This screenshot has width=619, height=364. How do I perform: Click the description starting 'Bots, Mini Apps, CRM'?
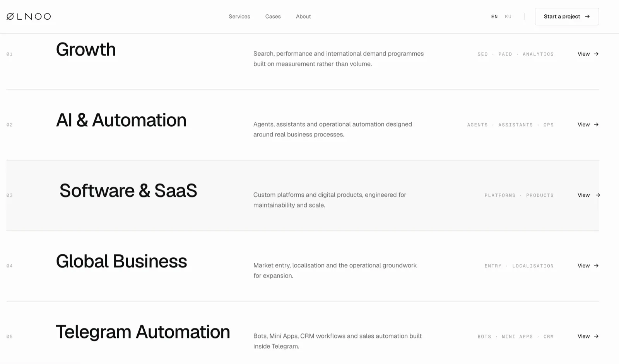coord(338,341)
